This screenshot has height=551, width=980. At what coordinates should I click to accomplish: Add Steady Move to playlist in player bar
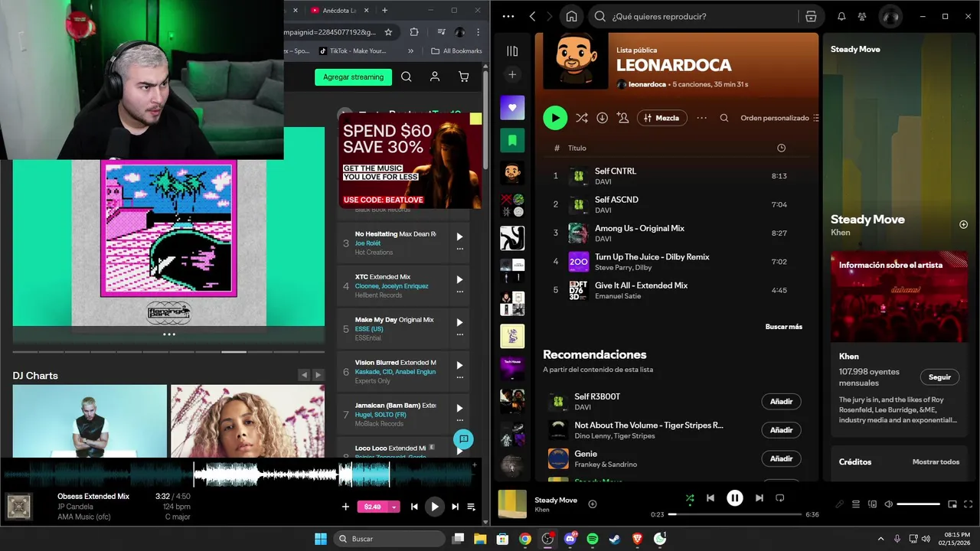tap(593, 504)
